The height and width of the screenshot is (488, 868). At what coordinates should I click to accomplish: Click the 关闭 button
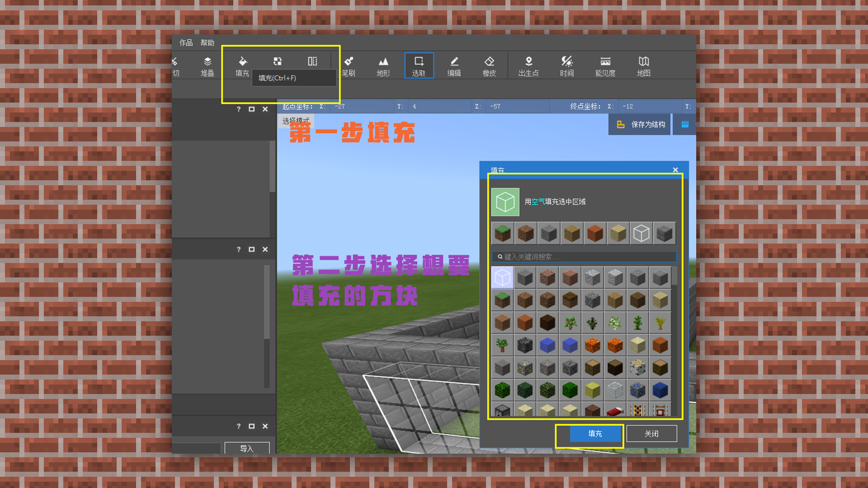point(651,434)
